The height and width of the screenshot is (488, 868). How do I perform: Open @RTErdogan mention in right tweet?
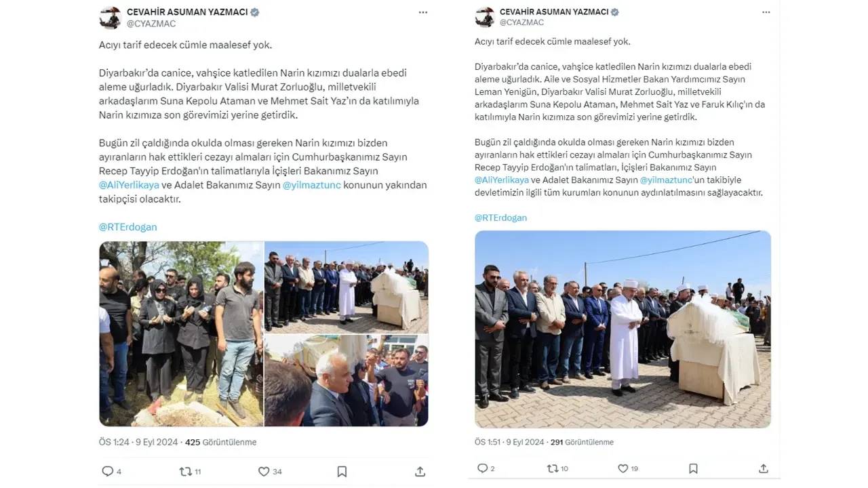(x=500, y=218)
